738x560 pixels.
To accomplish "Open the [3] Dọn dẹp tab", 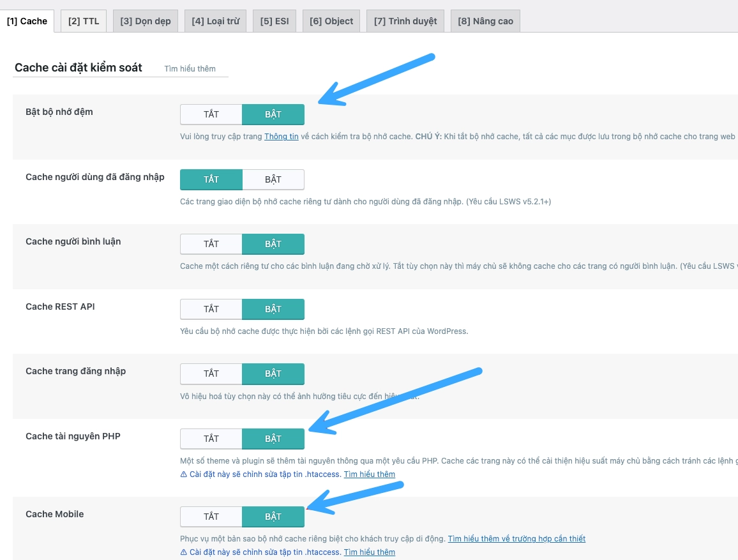I will [x=145, y=20].
